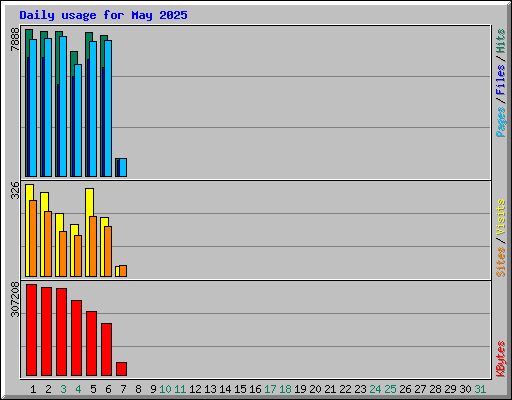Click day 17 on the x-axis

coord(270,389)
